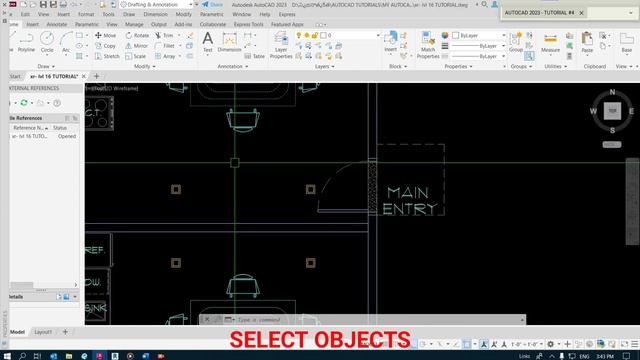Open the Tools menu
Screen dimensions: 640x360
point(108,14)
